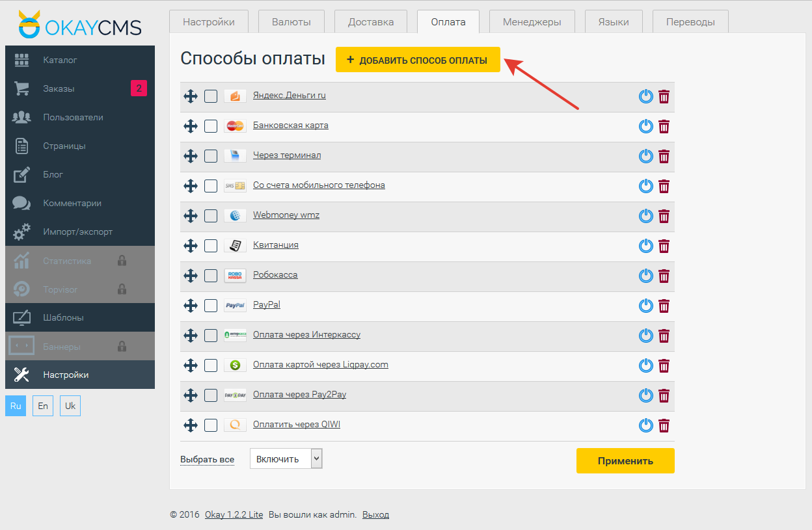Click the Импорт/экспорт gears icon

(x=22, y=232)
